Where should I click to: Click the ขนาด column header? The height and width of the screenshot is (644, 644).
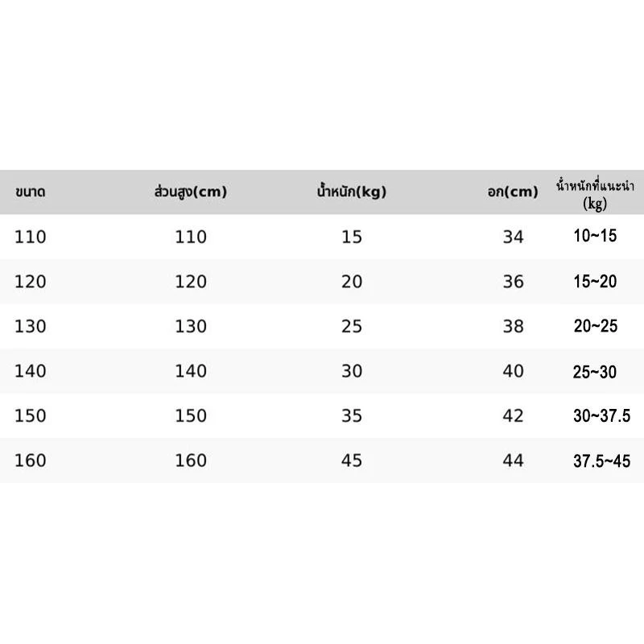click(x=31, y=192)
